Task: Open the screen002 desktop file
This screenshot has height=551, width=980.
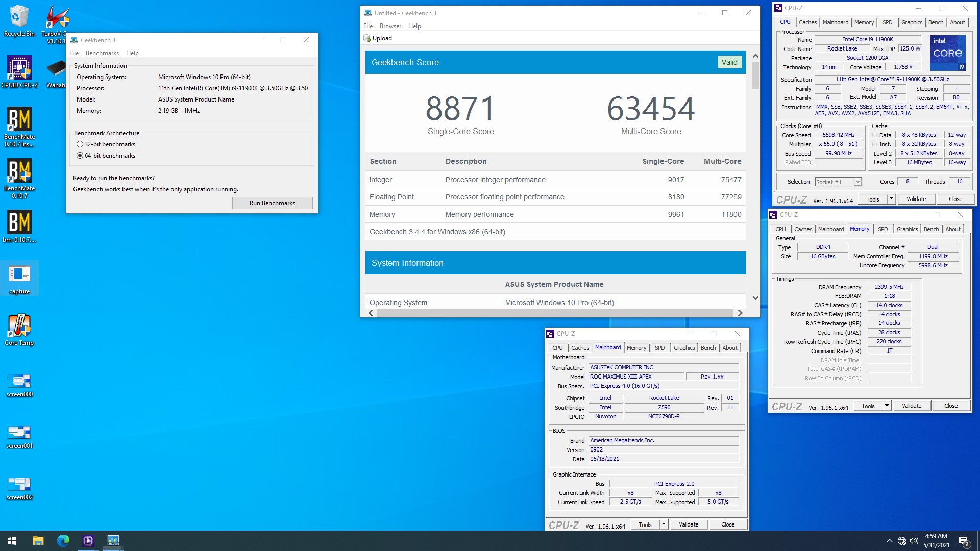Action: (19, 488)
